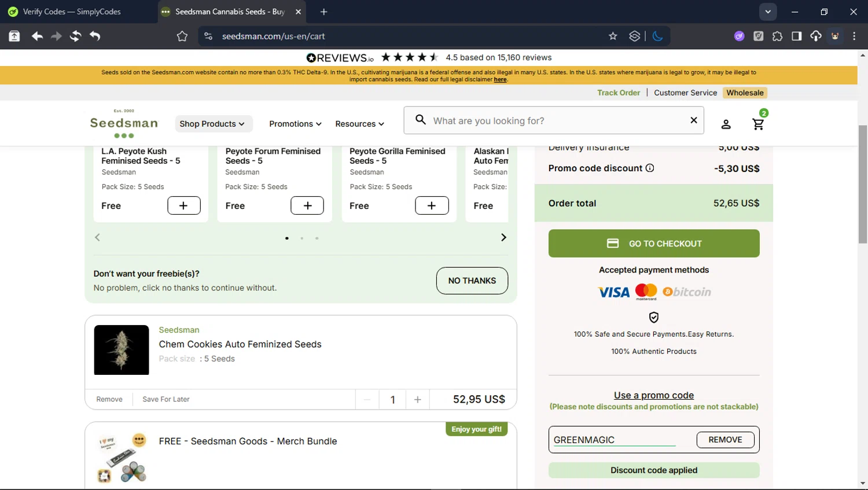The height and width of the screenshot is (490, 868).
Task: Go to second freebie carousel dot
Action: pyautogui.click(x=301, y=238)
